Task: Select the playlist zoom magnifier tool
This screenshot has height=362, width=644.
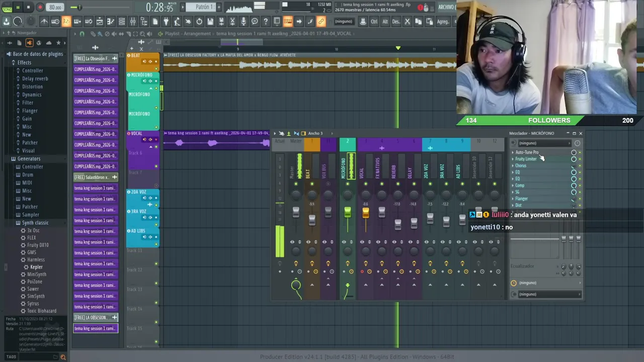Action: (142, 34)
